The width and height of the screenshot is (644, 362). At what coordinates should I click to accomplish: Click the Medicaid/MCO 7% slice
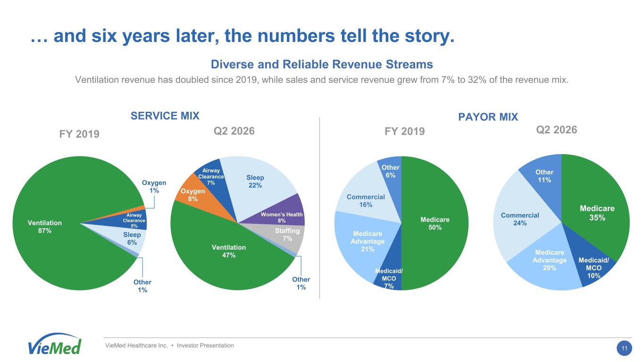point(389,278)
